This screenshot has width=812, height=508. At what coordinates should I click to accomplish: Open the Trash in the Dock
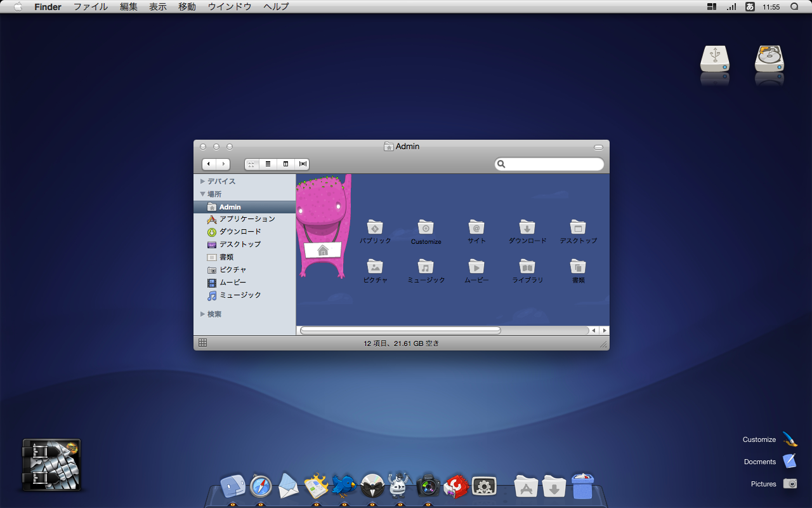[582, 486]
